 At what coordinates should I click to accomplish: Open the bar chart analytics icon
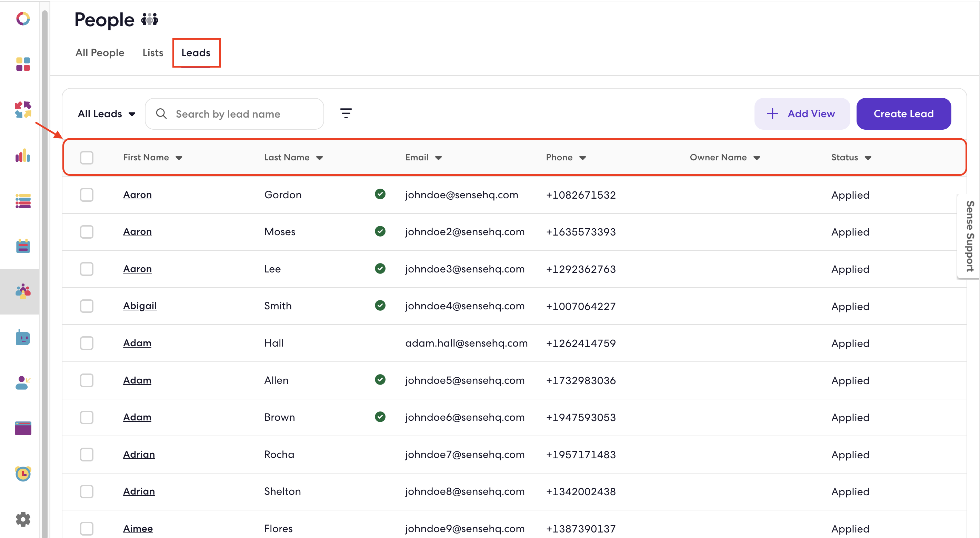(x=23, y=155)
